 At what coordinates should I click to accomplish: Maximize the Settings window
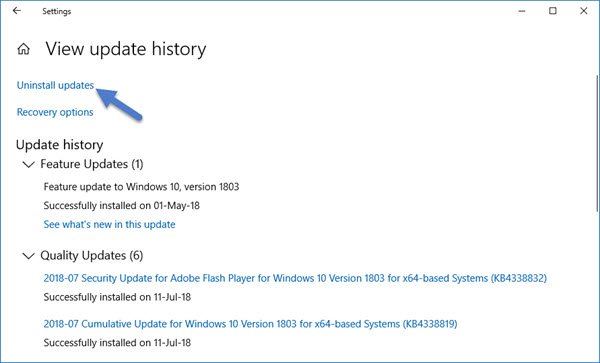pyautogui.click(x=553, y=11)
